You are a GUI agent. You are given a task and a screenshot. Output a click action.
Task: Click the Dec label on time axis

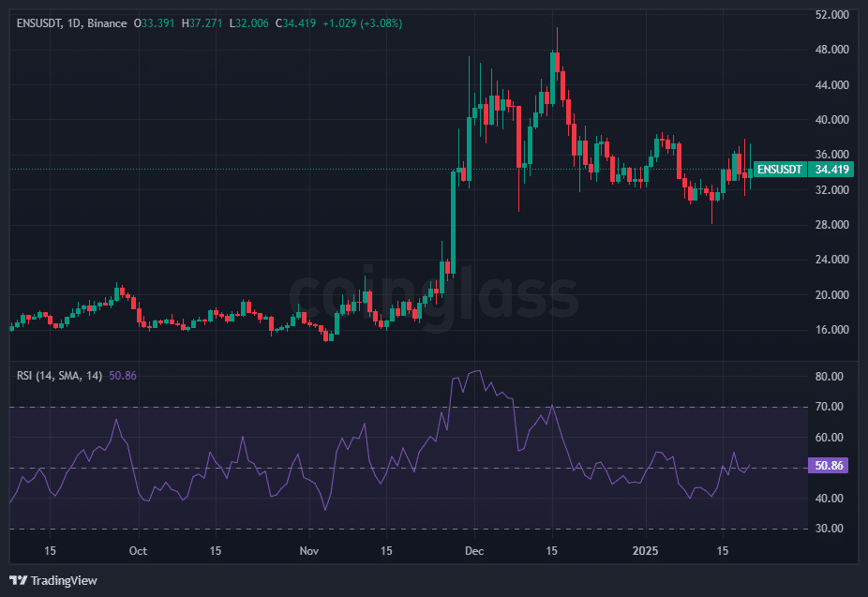point(472,550)
